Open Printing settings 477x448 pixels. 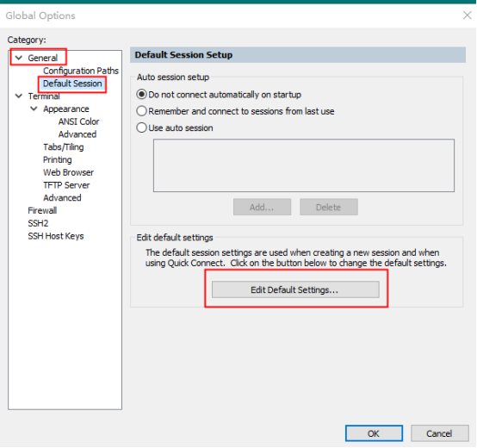click(x=57, y=159)
